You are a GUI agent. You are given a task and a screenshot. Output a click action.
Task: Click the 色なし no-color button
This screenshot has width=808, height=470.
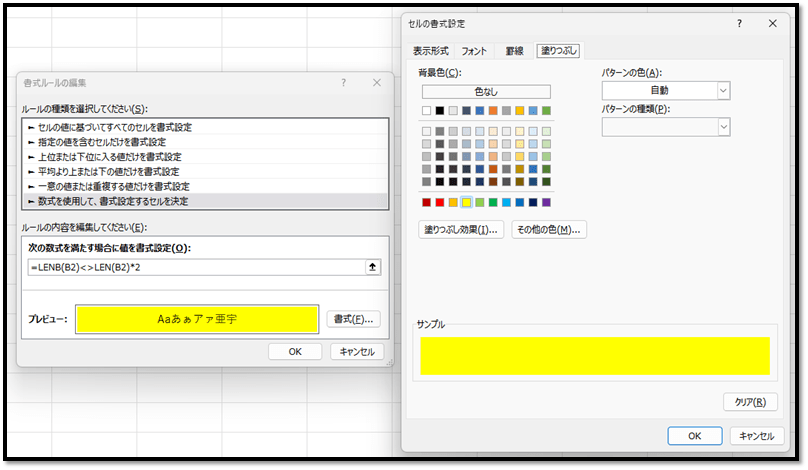(x=486, y=92)
